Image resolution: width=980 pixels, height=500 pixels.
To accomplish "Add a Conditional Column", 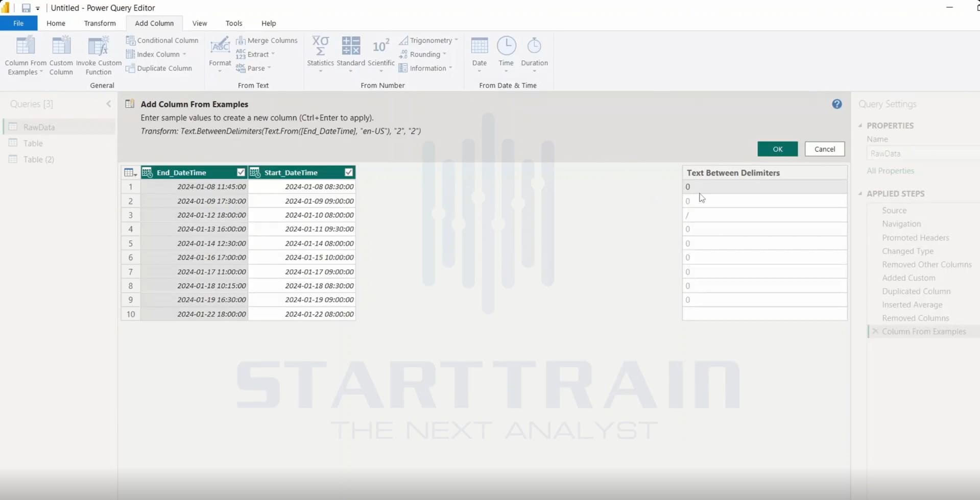I will coord(162,40).
